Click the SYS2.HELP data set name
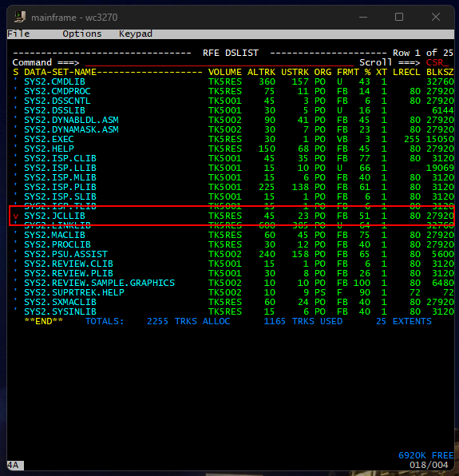The image size is (459, 476). pos(49,149)
